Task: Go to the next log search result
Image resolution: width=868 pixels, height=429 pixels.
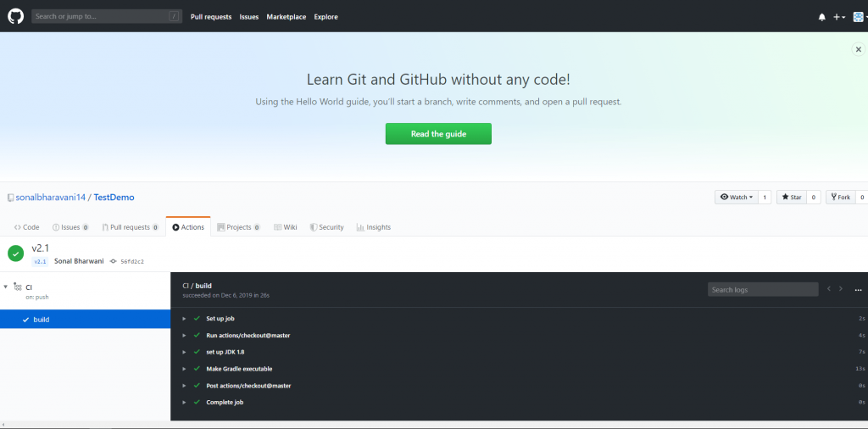Action: point(841,289)
